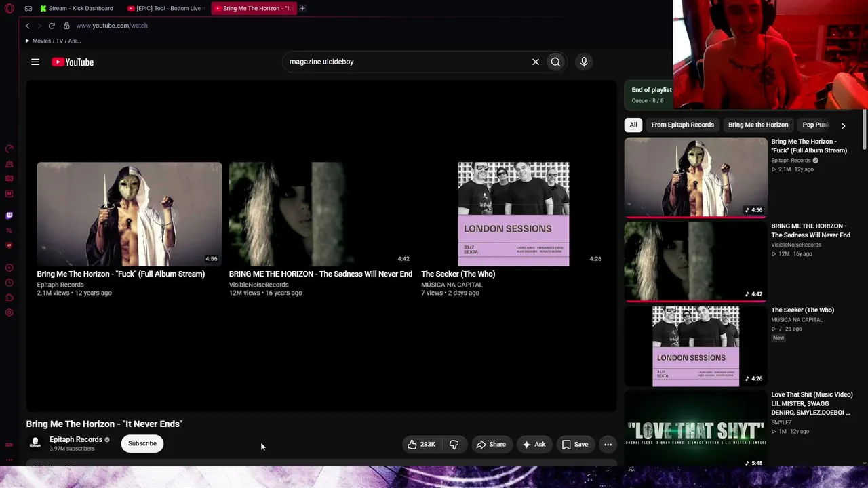Image resolution: width=868 pixels, height=488 pixels.
Task: Reload the YouTube page
Action: (52, 26)
